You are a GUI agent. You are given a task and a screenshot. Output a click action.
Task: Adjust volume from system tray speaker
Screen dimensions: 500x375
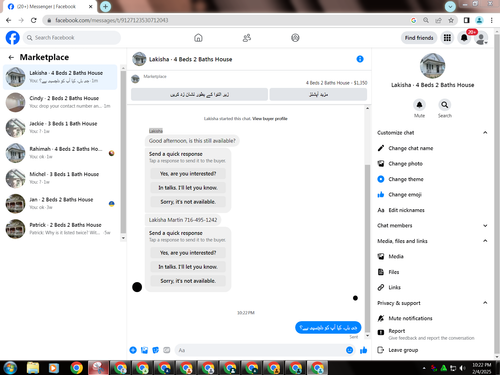click(462, 368)
